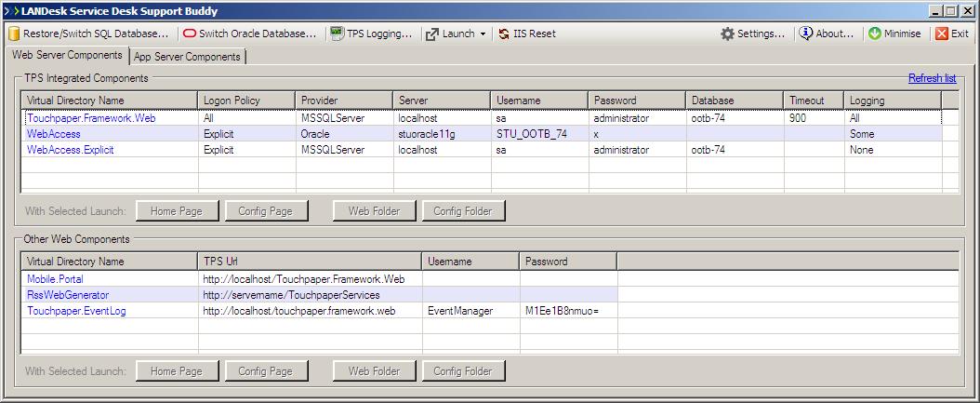Switch to the App Server Components tab
Viewport: 980px width, 403px height.
[x=187, y=57]
